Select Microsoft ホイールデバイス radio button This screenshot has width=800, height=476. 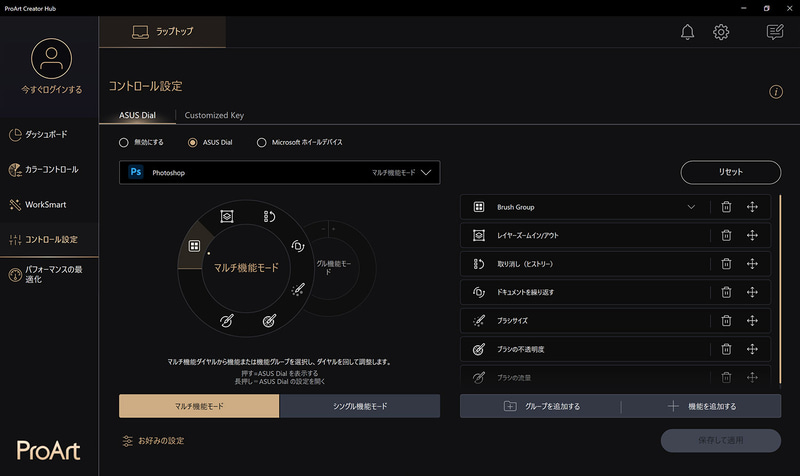(261, 143)
